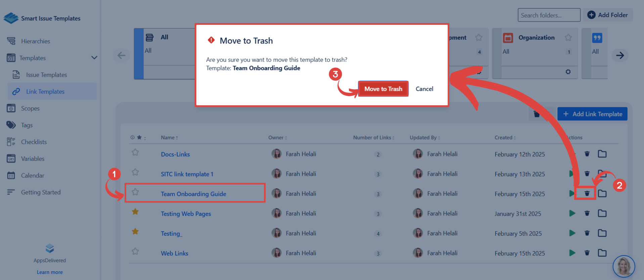Open the SITC link template 1 link
This screenshot has height=280, width=644.
click(187, 174)
